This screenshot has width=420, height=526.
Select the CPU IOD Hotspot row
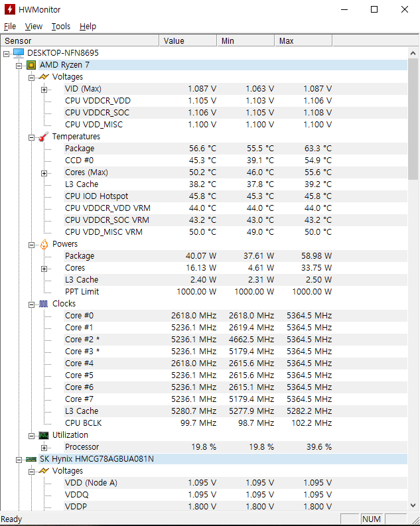coord(236,196)
